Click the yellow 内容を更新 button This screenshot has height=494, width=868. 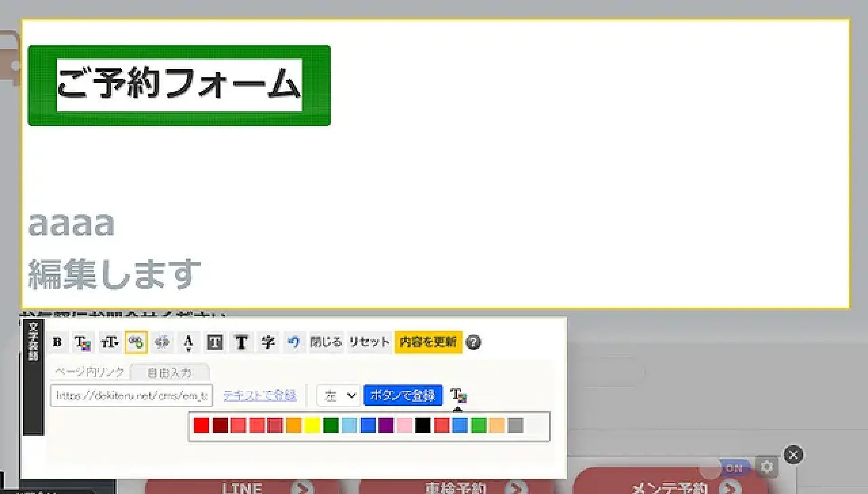[x=428, y=342]
